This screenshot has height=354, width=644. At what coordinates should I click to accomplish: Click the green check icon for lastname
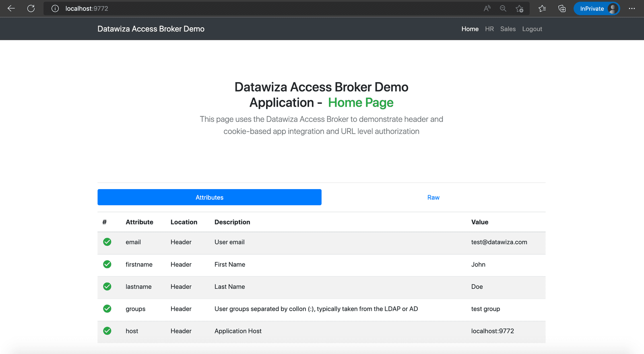pyautogui.click(x=107, y=286)
